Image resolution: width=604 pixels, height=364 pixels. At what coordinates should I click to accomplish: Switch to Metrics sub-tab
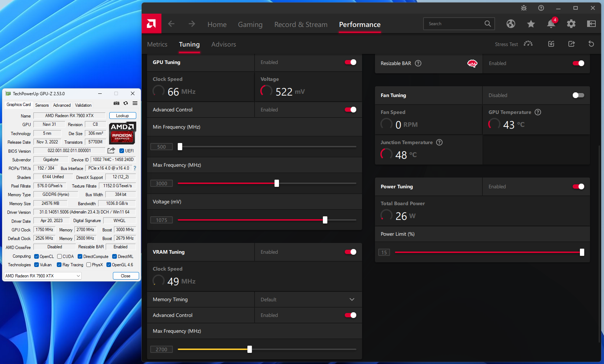pos(157,44)
